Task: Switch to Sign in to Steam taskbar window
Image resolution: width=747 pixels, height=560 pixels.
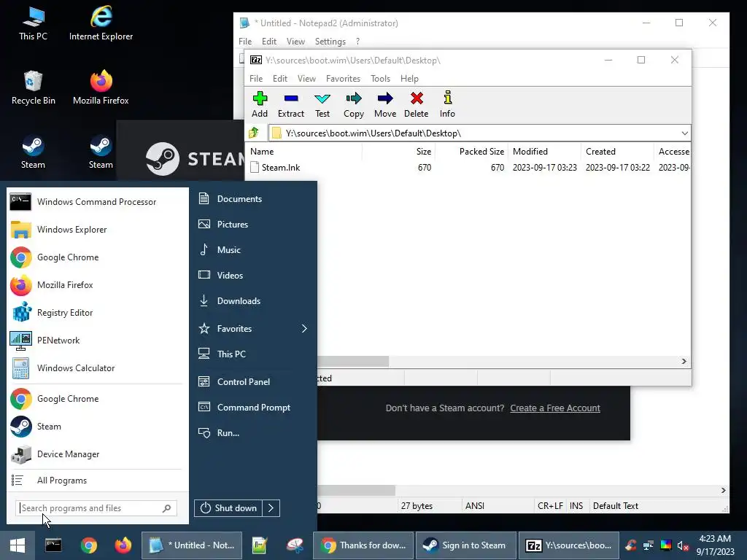Action: 466,545
